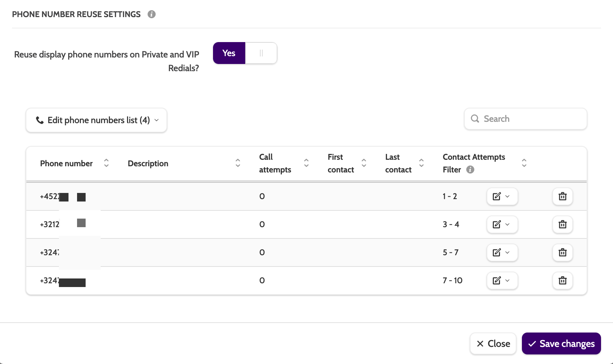Open edit dropdown for the 1 - 2 filter row
Viewport: 613px width, 364px height.
point(502,196)
